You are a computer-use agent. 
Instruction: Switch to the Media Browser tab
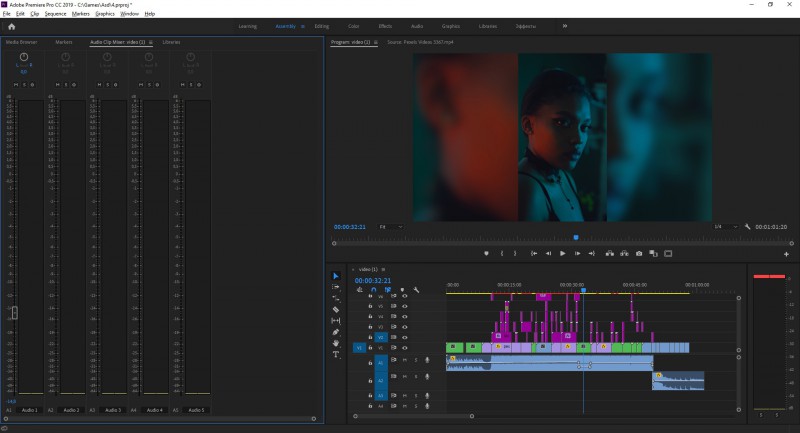click(x=22, y=43)
